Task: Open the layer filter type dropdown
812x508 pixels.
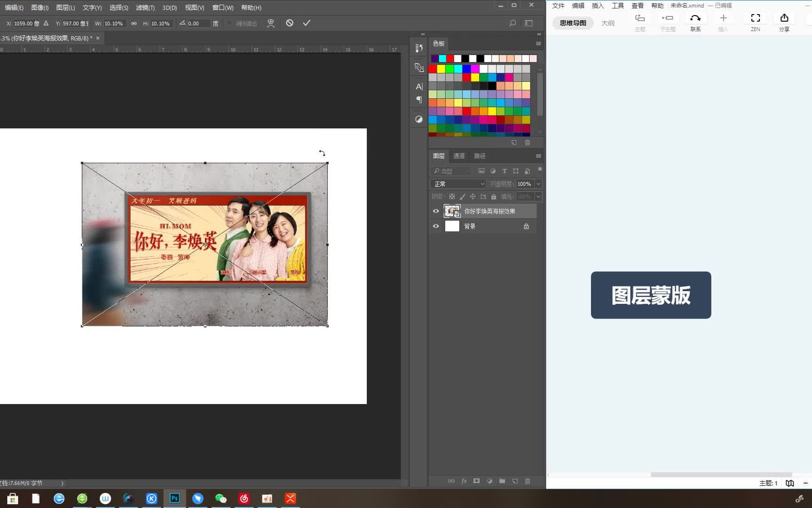Action: pyautogui.click(x=451, y=171)
